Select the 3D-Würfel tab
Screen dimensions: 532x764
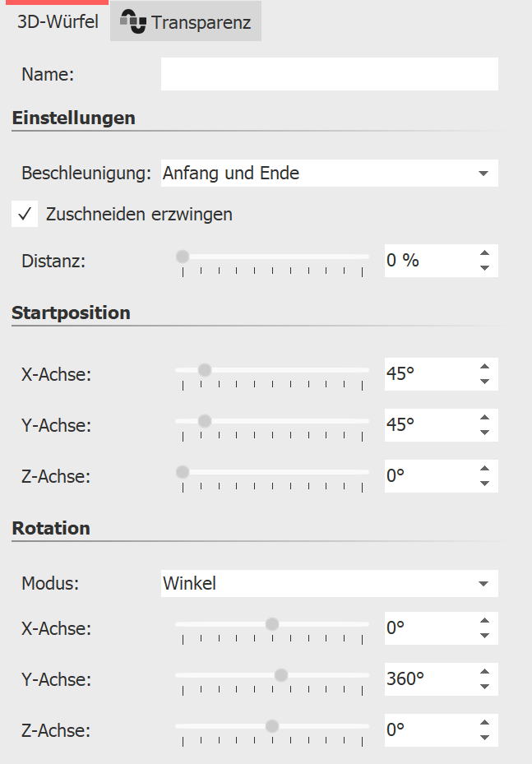tap(54, 23)
